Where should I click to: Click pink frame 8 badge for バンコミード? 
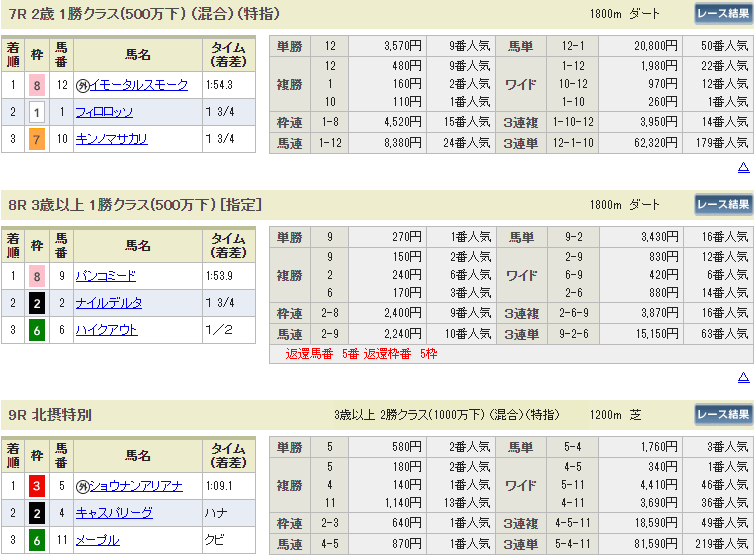coord(37,276)
